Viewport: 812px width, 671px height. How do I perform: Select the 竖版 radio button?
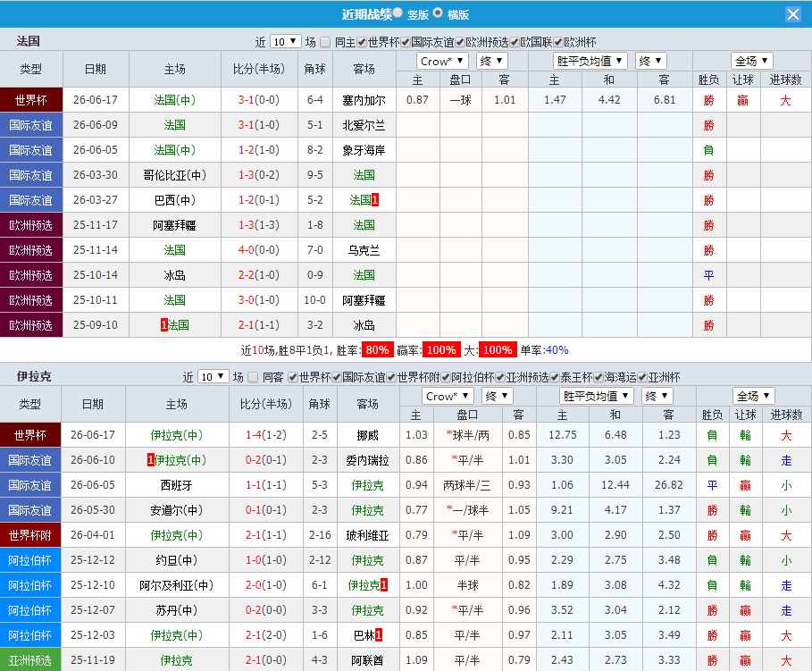pos(398,13)
